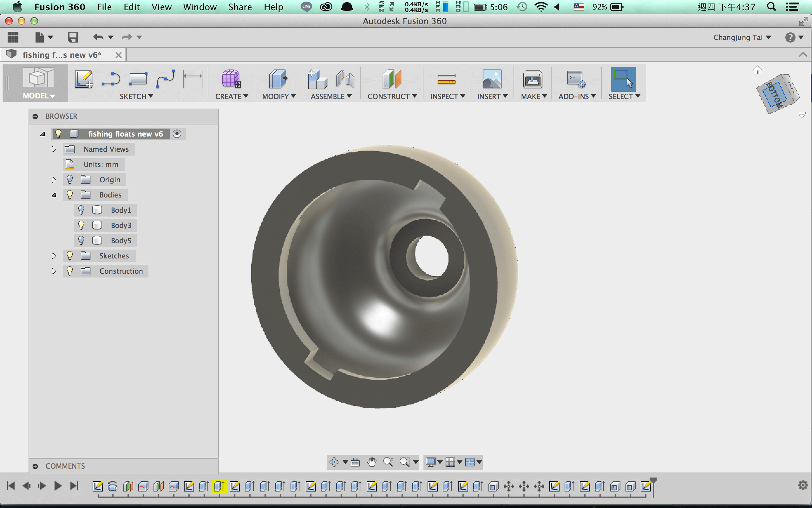Click the New Component assemble icon
Image resolution: width=812 pixels, height=508 pixels.
point(318,79)
